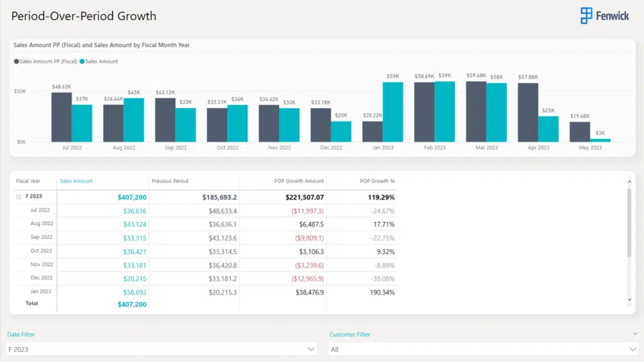Click the Dec 2022 row label in table

tap(42, 278)
